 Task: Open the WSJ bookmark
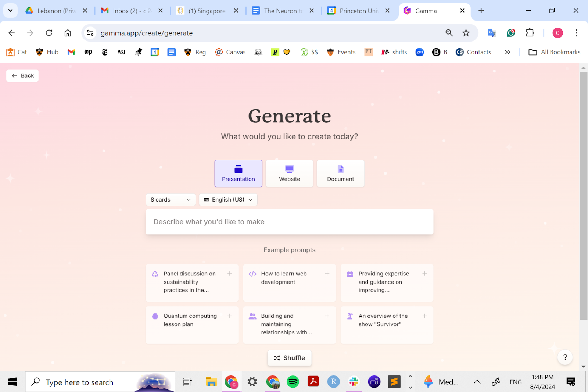[121, 52]
